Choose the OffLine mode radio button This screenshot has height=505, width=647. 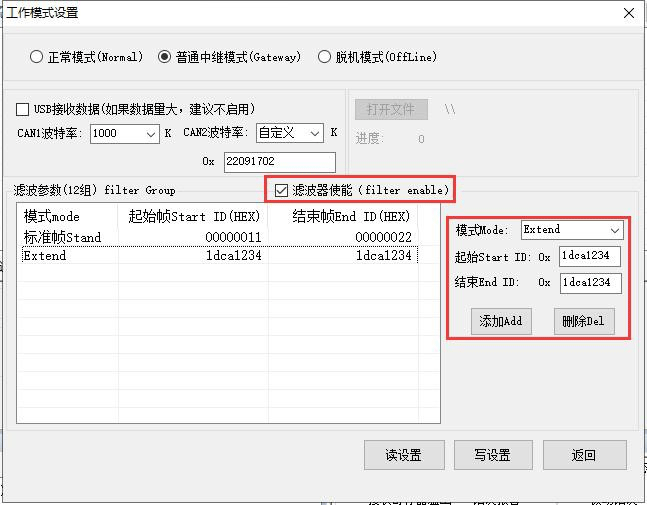click(x=324, y=57)
